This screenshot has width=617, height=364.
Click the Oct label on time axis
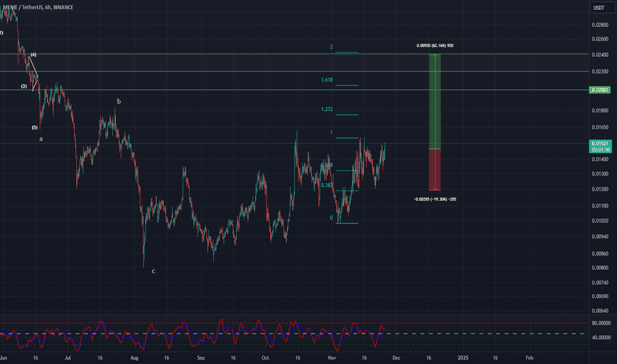click(x=265, y=358)
